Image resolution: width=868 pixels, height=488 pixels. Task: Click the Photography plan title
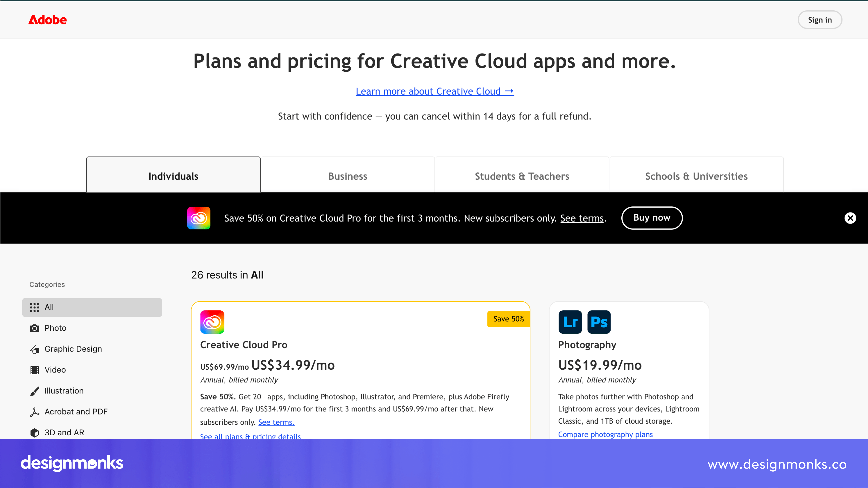click(587, 345)
